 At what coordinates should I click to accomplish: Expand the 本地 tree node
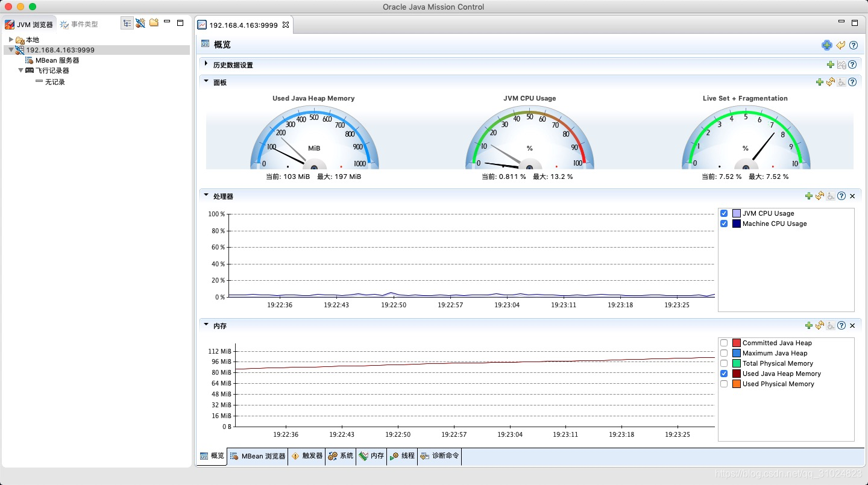(11, 40)
